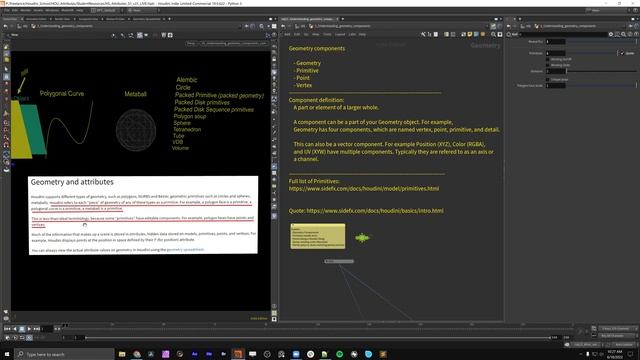This screenshot has height=360, width=640.
Task: Open the Edit menu in the main menu bar
Action: (15, 10)
